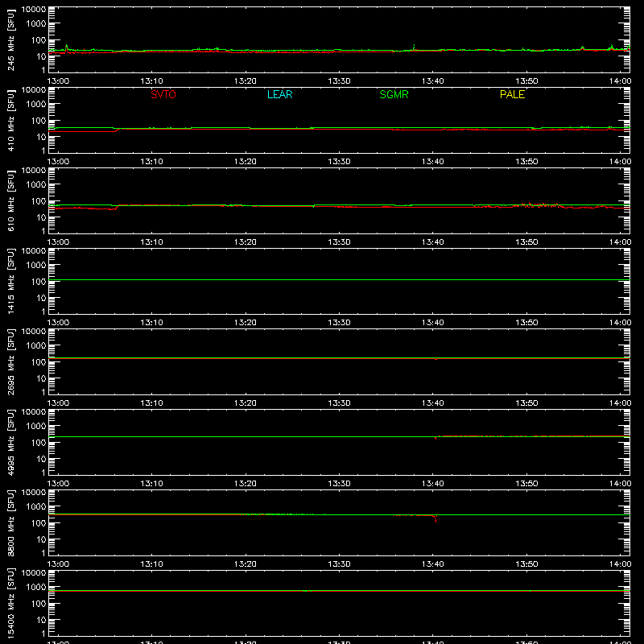
Task: Click 13:20 time label of 2695 MHz plot
Action: pyautogui.click(x=246, y=403)
